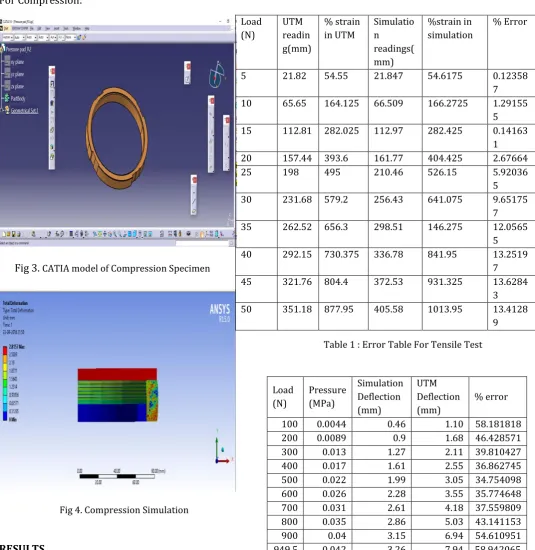Click the cell value '54.6175'
The height and width of the screenshot is (550, 535).
445,76
